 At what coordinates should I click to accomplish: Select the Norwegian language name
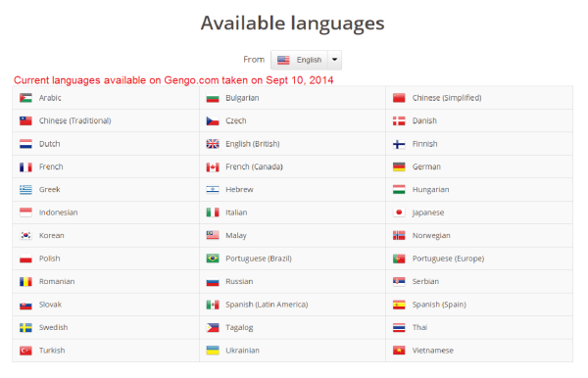point(431,236)
